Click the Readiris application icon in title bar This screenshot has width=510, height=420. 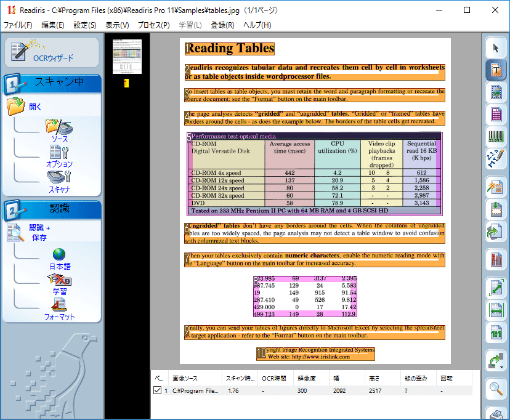(x=10, y=10)
